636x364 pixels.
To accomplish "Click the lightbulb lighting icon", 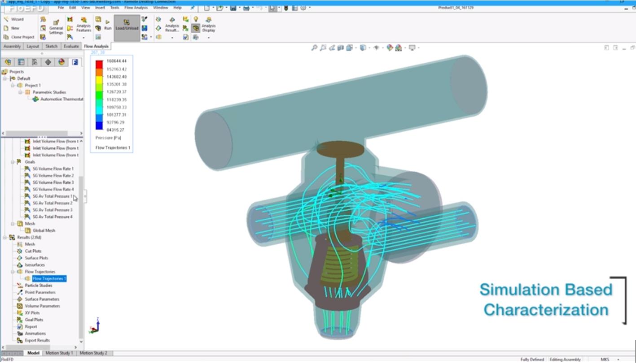I will pyautogui.click(x=196, y=19).
